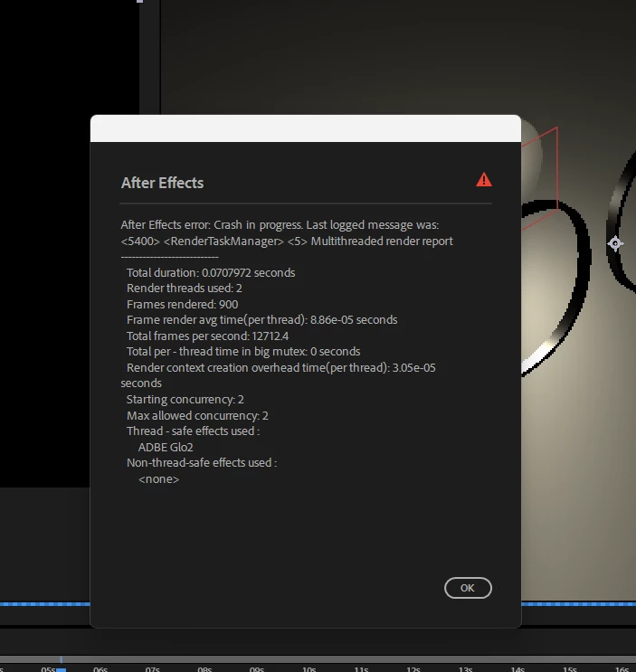Click the white title bar of the dialog
Screen dimensions: 636x672
pos(306,128)
